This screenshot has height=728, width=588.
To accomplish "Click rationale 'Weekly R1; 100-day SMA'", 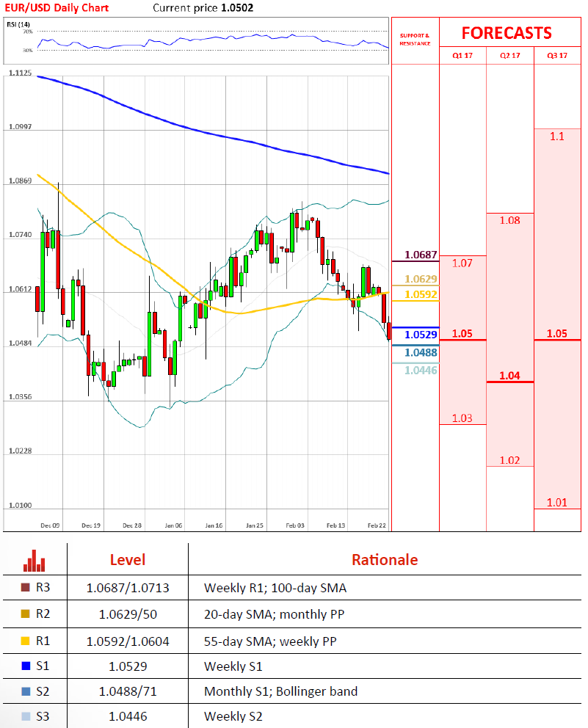I will 275,588.
